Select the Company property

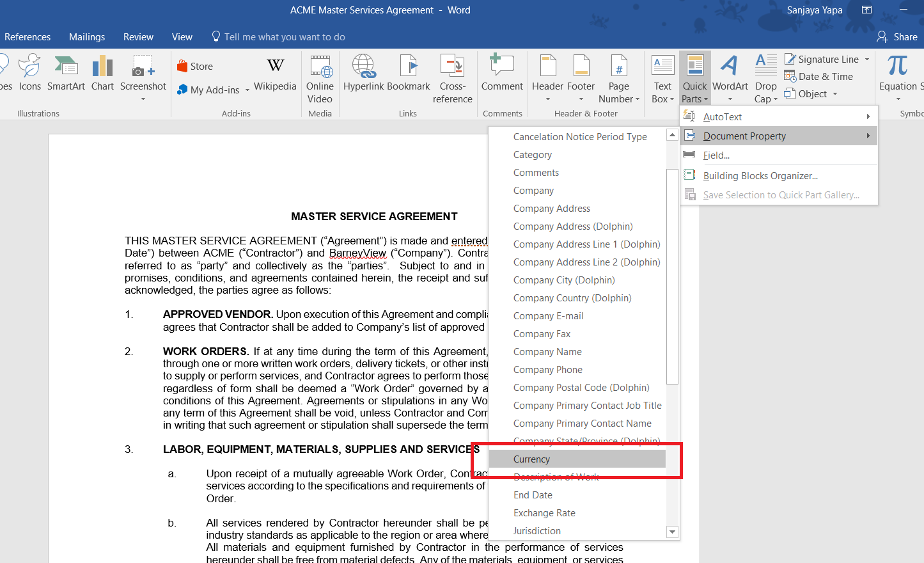[x=577, y=191]
